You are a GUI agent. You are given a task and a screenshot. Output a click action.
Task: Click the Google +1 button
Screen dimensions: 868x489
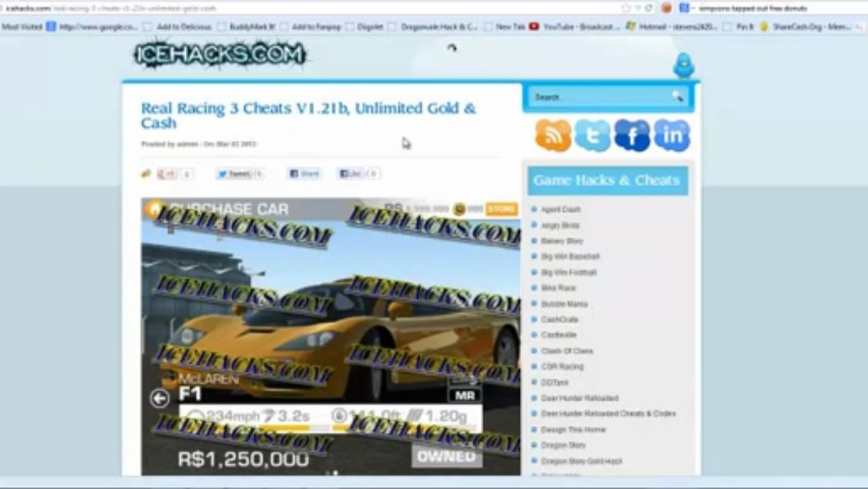pos(167,174)
